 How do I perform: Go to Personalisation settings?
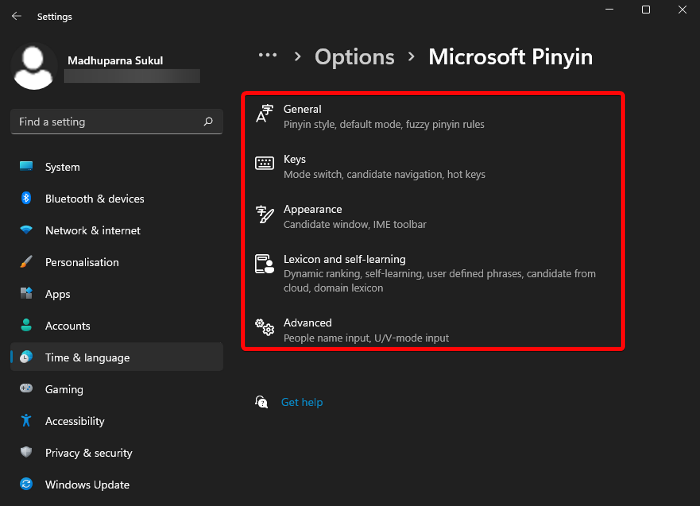click(x=82, y=262)
